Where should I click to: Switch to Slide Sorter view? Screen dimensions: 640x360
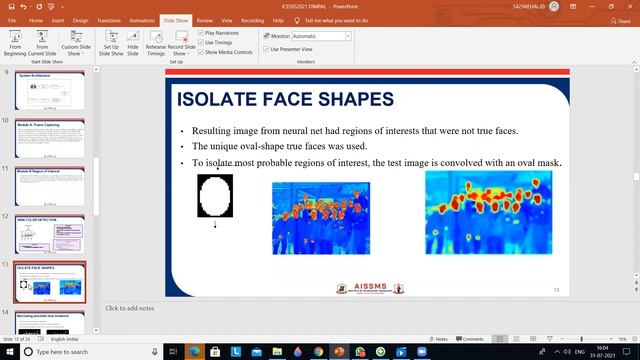point(516,339)
